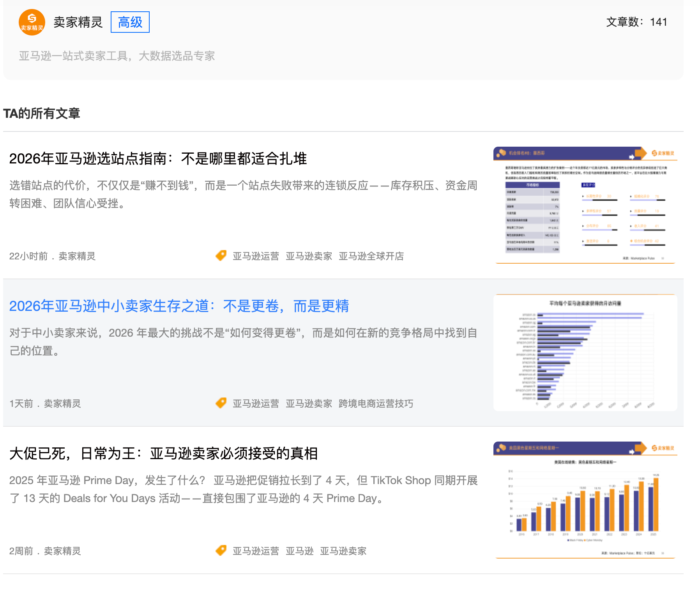Open the Brazil site ranking thumbnail

585,205
